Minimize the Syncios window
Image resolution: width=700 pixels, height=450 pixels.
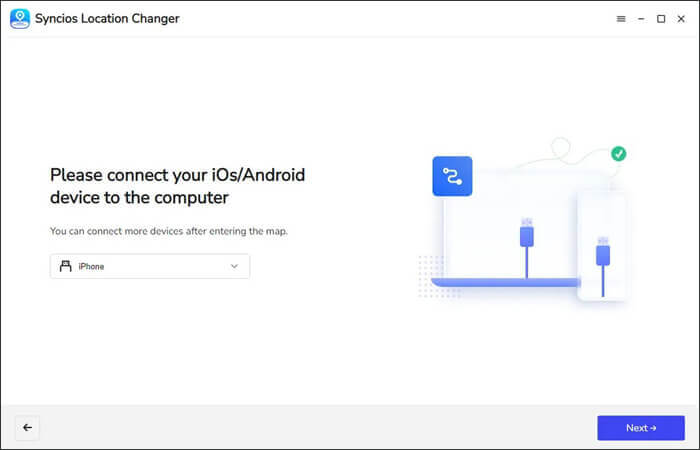641,19
